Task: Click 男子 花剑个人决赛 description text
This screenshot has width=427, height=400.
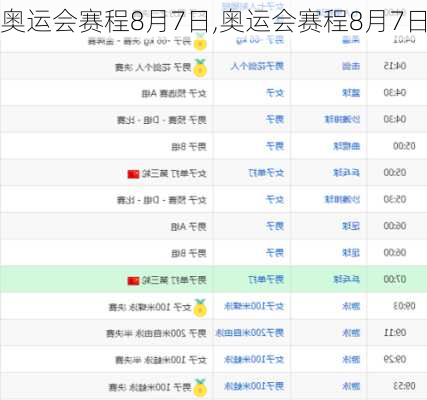Action: pyautogui.click(x=153, y=68)
